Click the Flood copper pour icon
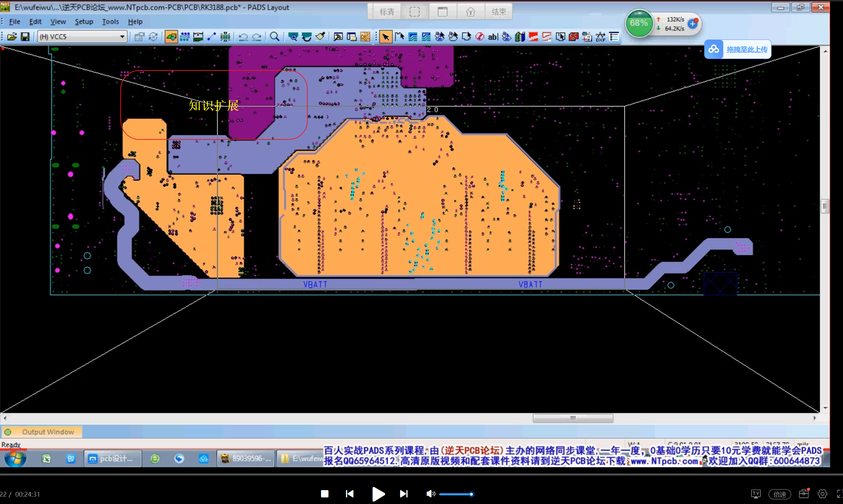The width and height of the screenshot is (843, 504). click(x=506, y=36)
